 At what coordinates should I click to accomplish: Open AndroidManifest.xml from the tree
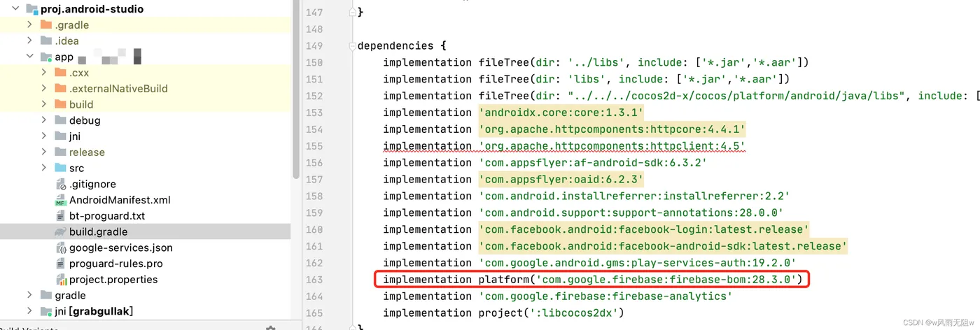[x=120, y=200]
